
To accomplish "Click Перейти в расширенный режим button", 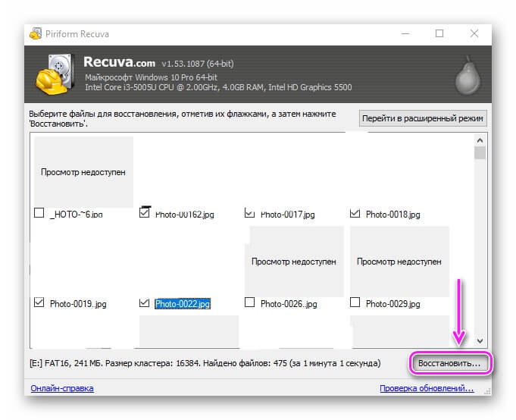I will [x=423, y=118].
